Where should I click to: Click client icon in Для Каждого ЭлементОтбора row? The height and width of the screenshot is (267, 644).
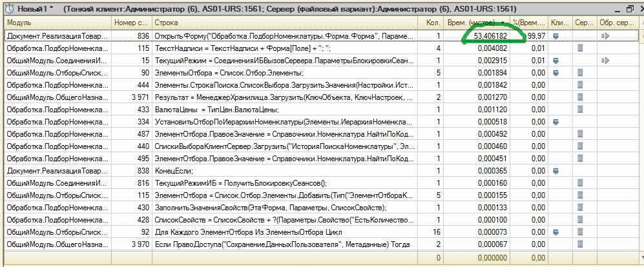pos(557,232)
